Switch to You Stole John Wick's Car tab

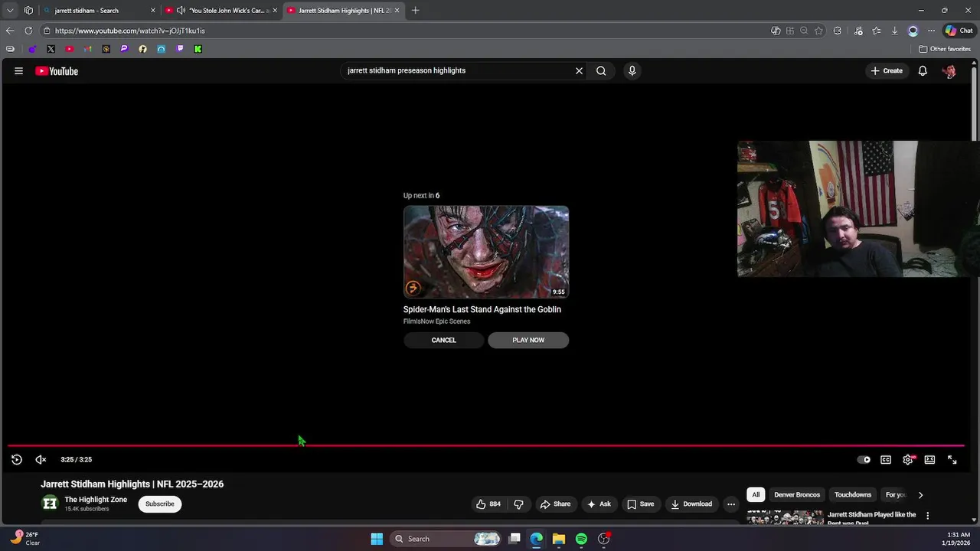tap(222, 11)
